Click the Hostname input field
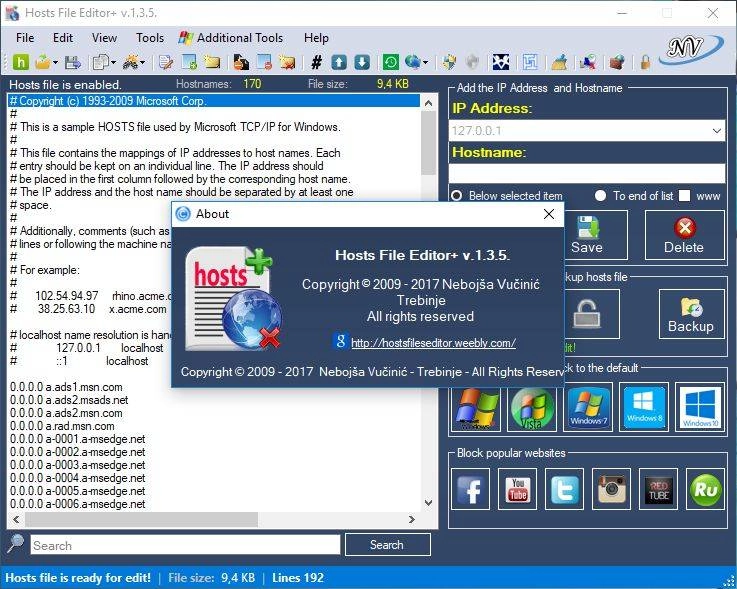This screenshot has height=589, width=737. pyautogui.click(x=587, y=173)
